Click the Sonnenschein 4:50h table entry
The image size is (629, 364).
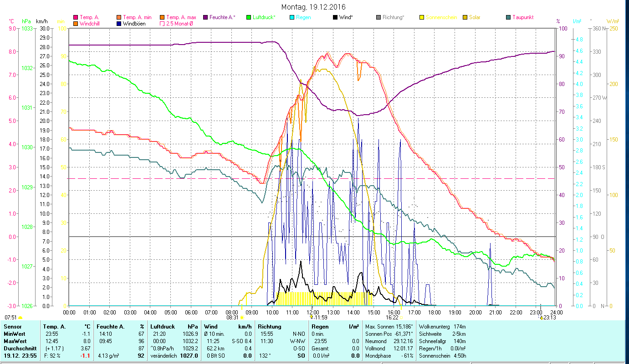[442, 355]
